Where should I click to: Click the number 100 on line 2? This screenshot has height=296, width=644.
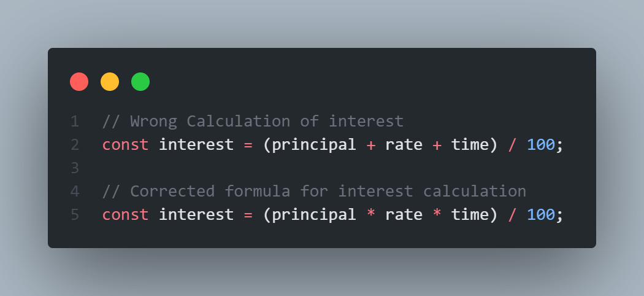click(x=540, y=145)
